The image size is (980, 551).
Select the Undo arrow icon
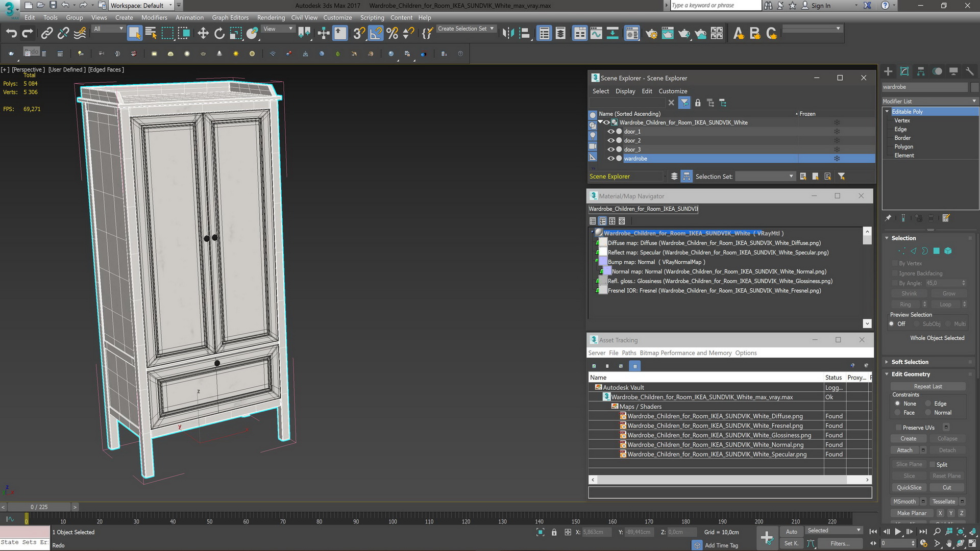tap(11, 34)
